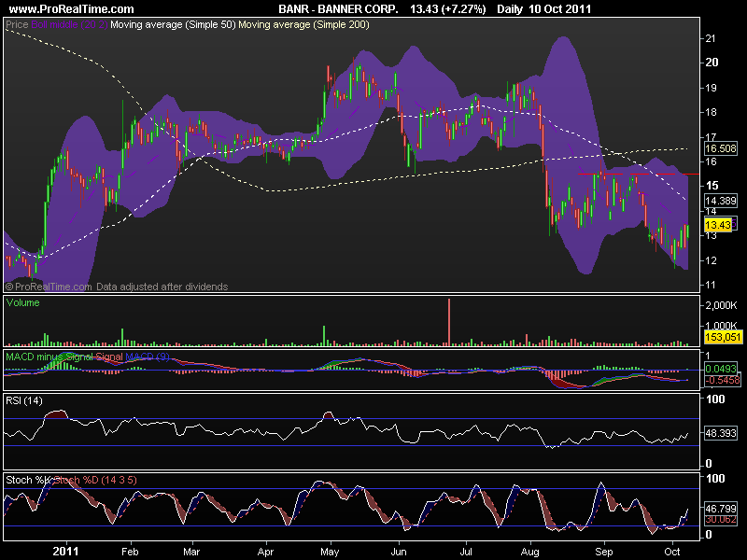
Task: Click the 13.43 (+7.27%) price change text
Action: [x=448, y=8]
